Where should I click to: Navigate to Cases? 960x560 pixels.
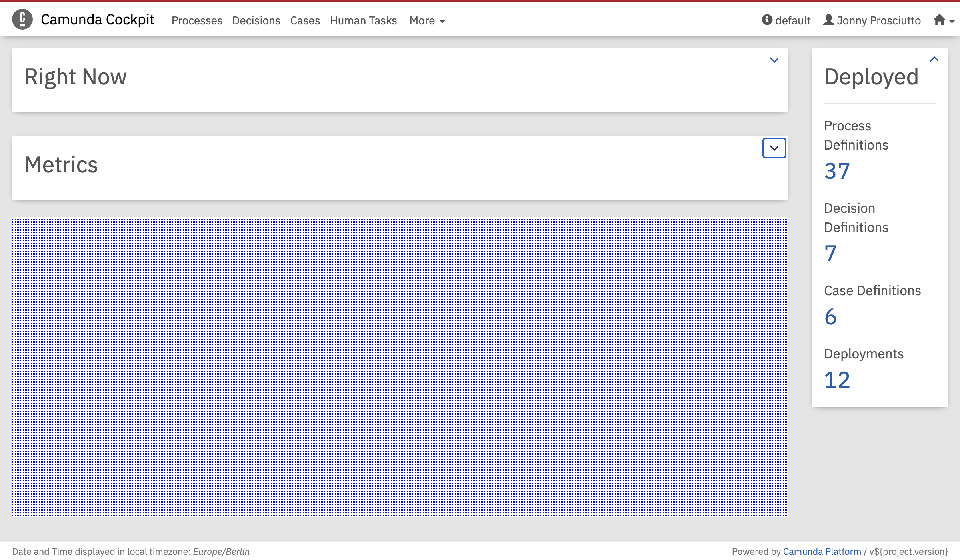coord(305,20)
